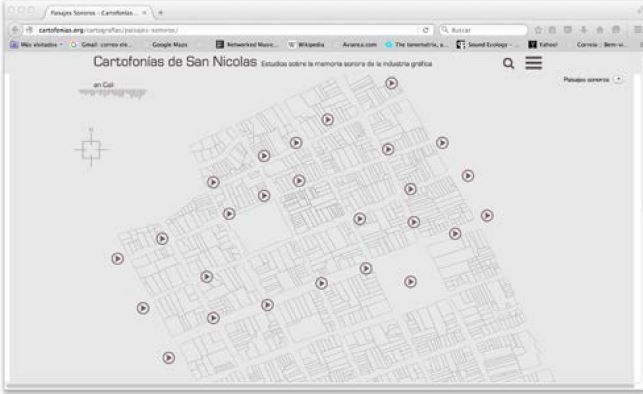643x394 pixels.
Task: Go to the browser home icon
Action: coord(600,30)
